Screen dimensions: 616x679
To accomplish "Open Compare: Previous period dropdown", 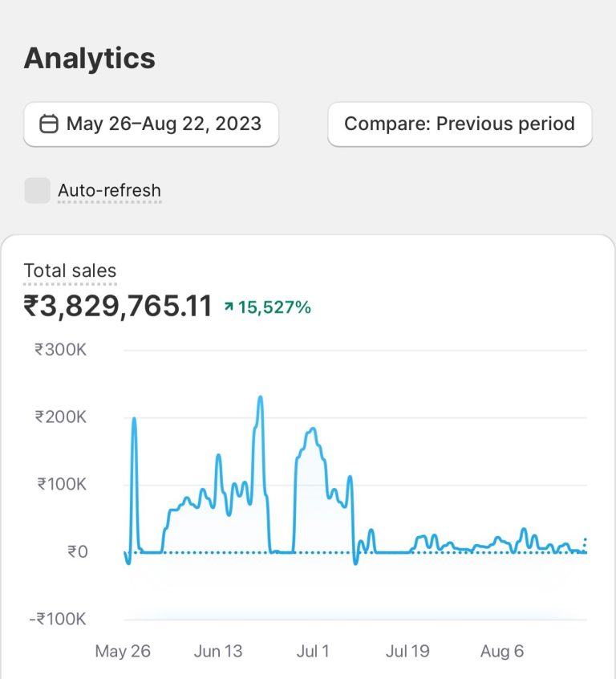I will coord(460,124).
